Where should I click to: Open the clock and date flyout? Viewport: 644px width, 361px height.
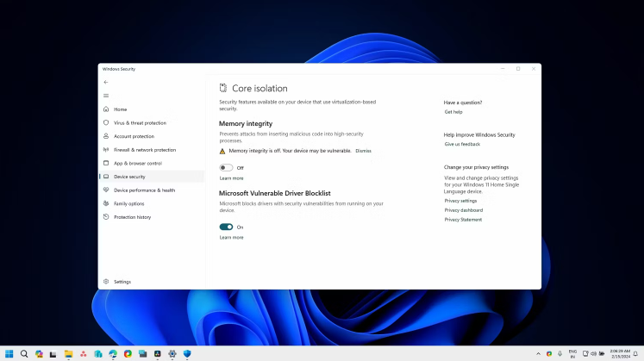620,354
